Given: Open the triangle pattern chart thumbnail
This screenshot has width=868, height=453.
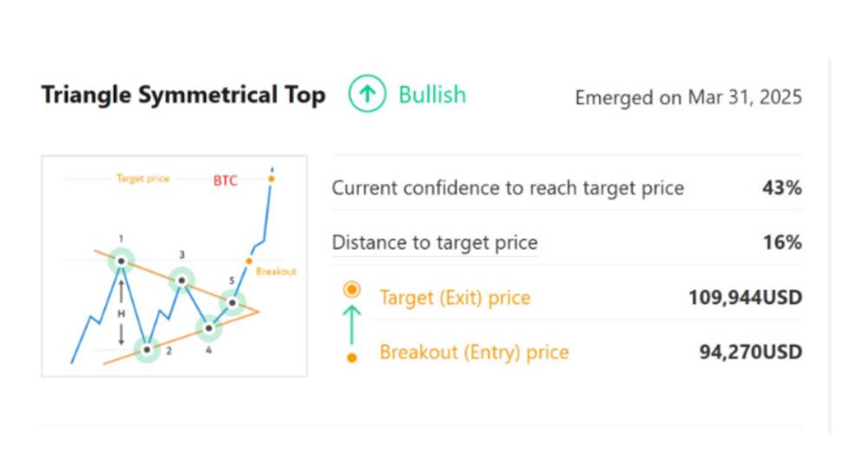Looking at the screenshot, I should click(174, 266).
